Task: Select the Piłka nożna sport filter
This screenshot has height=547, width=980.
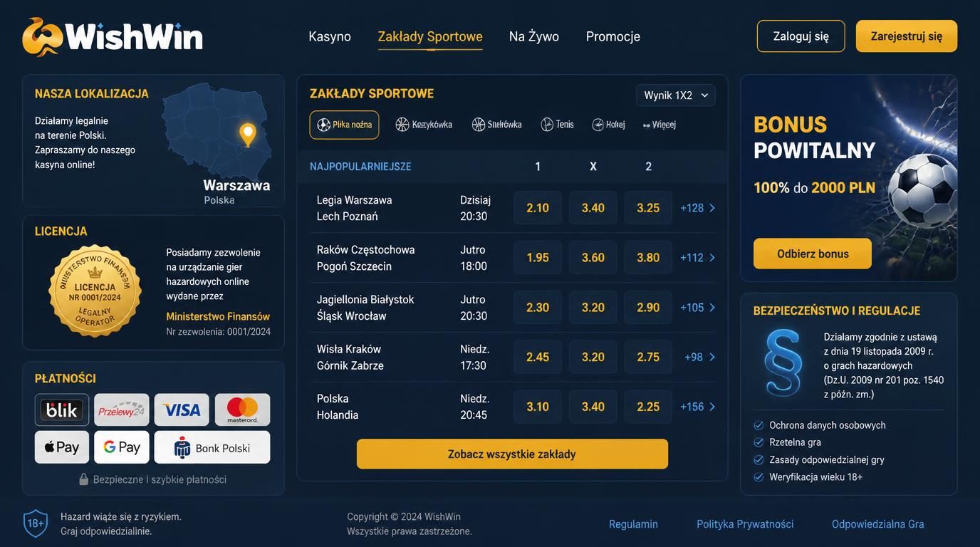Action: 344,125
